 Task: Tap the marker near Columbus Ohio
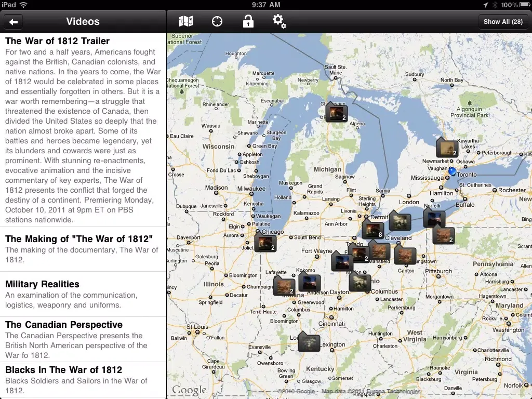[360, 282]
